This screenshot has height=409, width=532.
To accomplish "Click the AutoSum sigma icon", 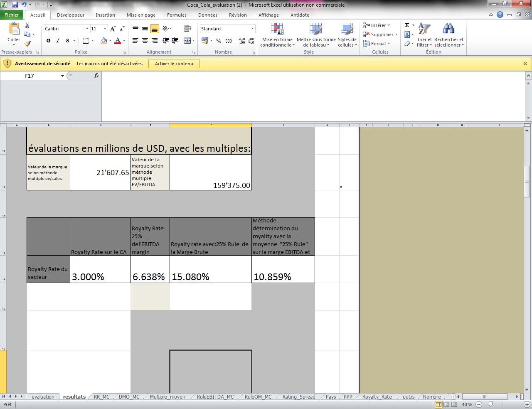I will click(407, 25).
